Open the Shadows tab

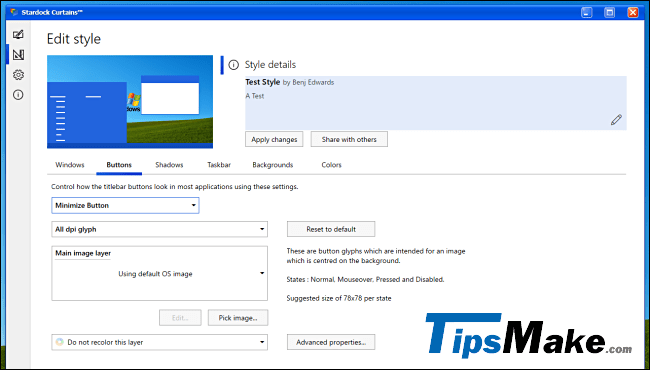click(169, 165)
